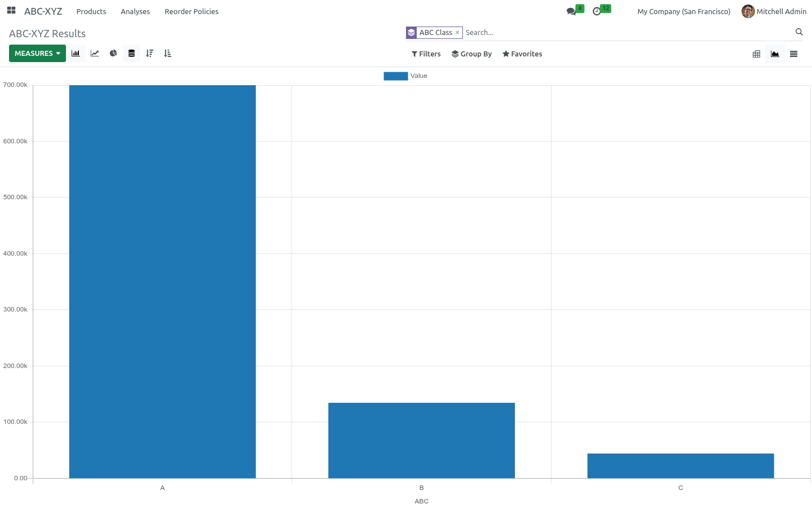Viewport: 812px width, 508px height.
Task: Toggle the Value legend label
Action: point(419,76)
